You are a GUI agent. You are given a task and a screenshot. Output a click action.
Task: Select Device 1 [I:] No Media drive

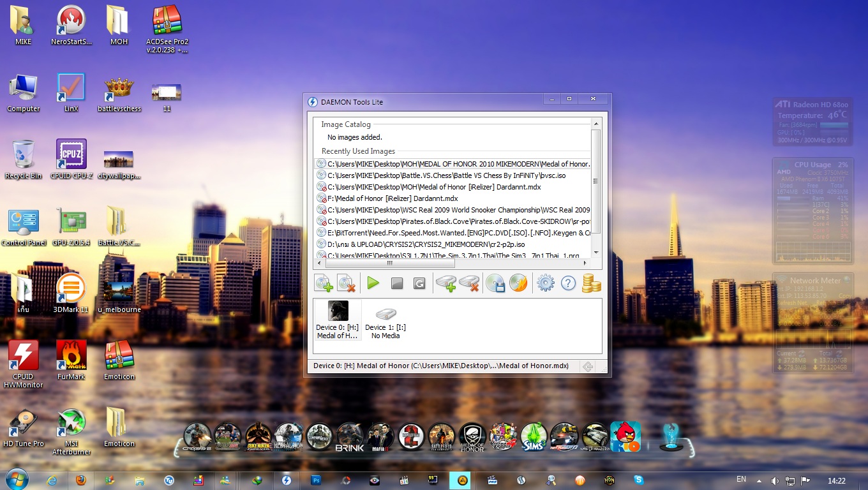point(385,321)
